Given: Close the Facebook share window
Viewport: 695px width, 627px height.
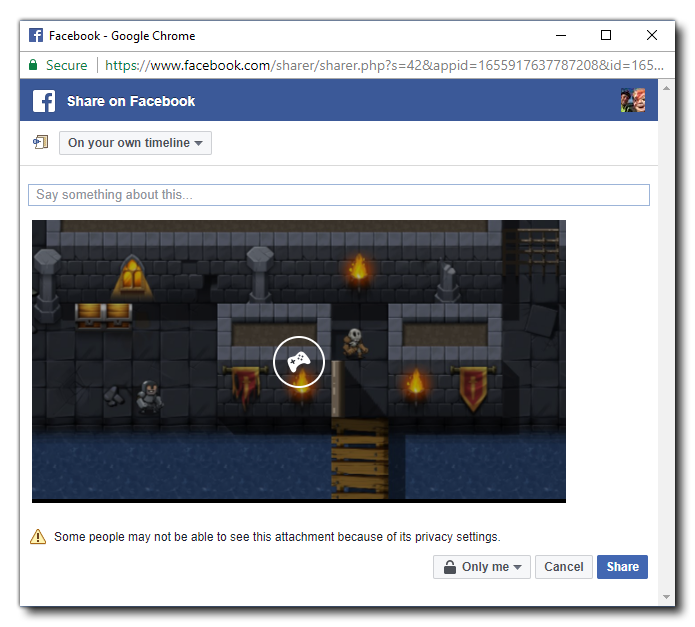Looking at the screenshot, I should (x=652, y=35).
